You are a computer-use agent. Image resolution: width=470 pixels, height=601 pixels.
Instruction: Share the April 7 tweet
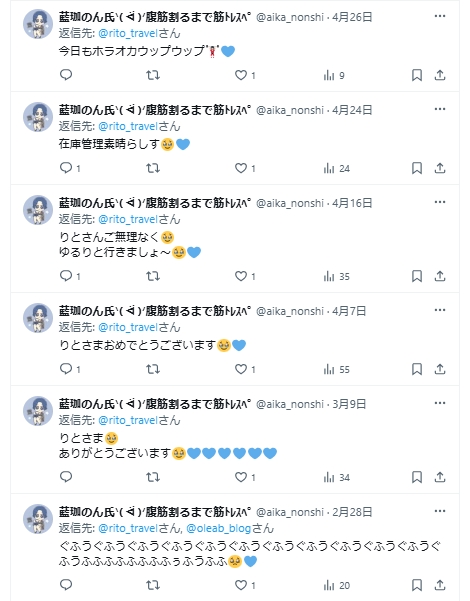440,369
